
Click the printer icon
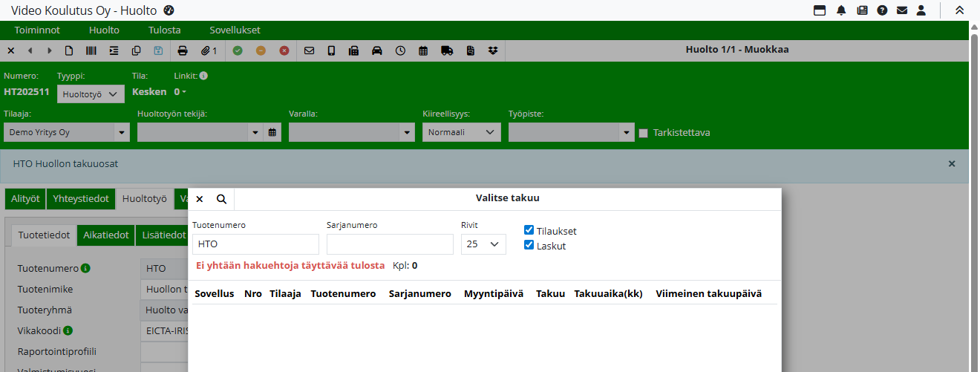click(x=183, y=50)
